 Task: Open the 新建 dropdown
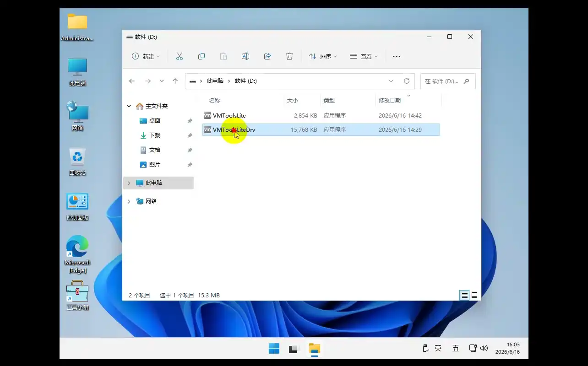[x=146, y=56]
